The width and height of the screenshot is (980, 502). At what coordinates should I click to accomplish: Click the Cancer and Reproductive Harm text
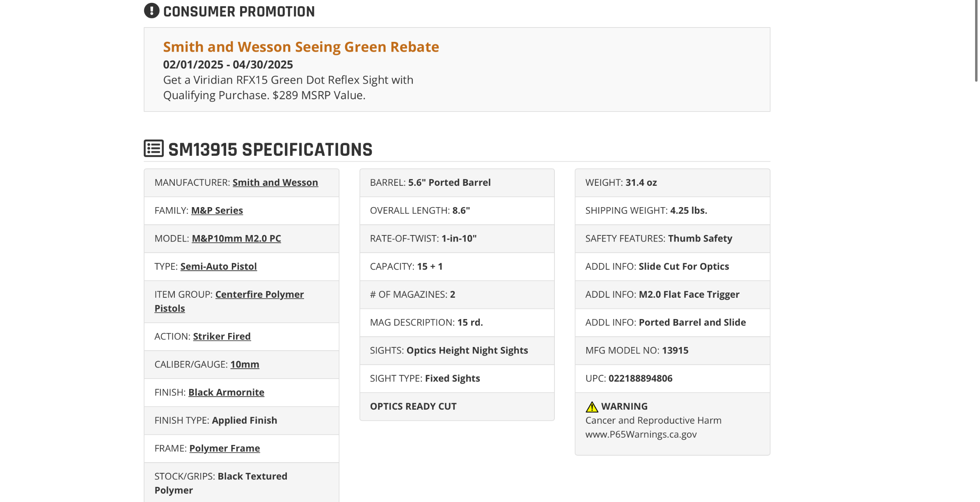point(653,420)
